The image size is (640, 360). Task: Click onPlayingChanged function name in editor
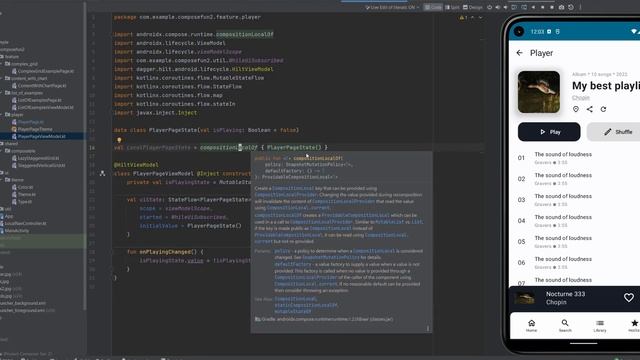pyautogui.click(x=165, y=252)
